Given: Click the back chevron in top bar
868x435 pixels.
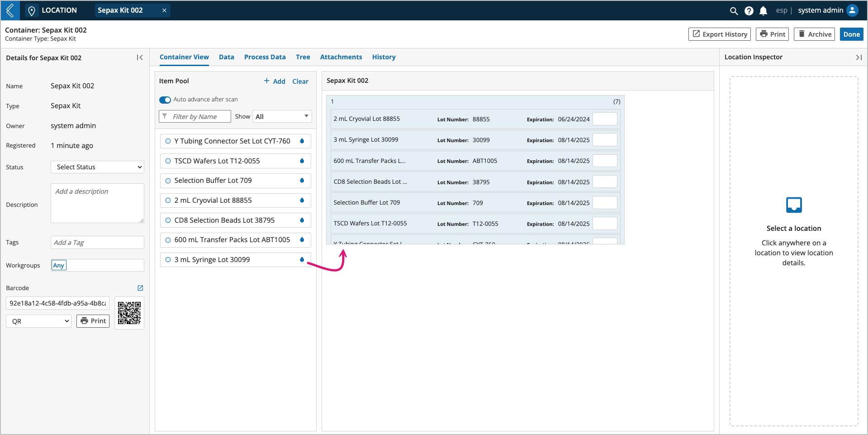Looking at the screenshot, I should pos(10,10).
